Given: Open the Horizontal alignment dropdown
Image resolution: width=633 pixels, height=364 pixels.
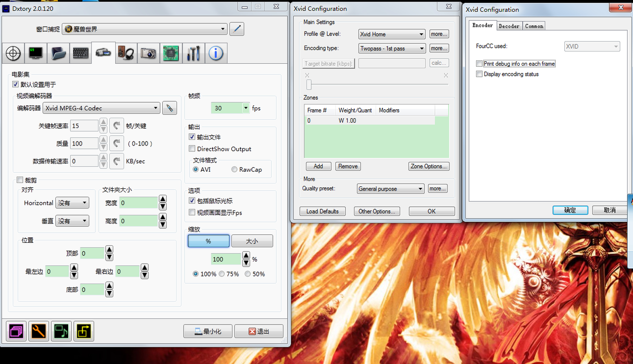Looking at the screenshot, I should (x=72, y=203).
